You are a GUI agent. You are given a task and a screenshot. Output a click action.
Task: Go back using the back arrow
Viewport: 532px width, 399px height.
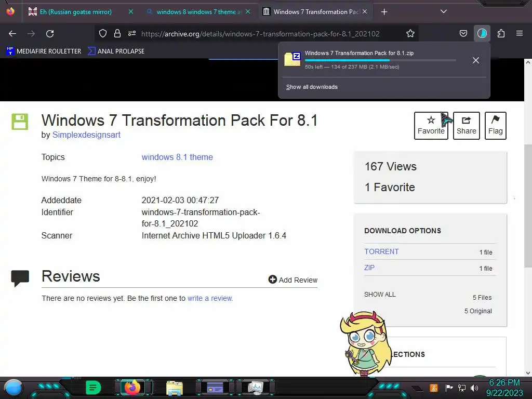[x=12, y=34]
